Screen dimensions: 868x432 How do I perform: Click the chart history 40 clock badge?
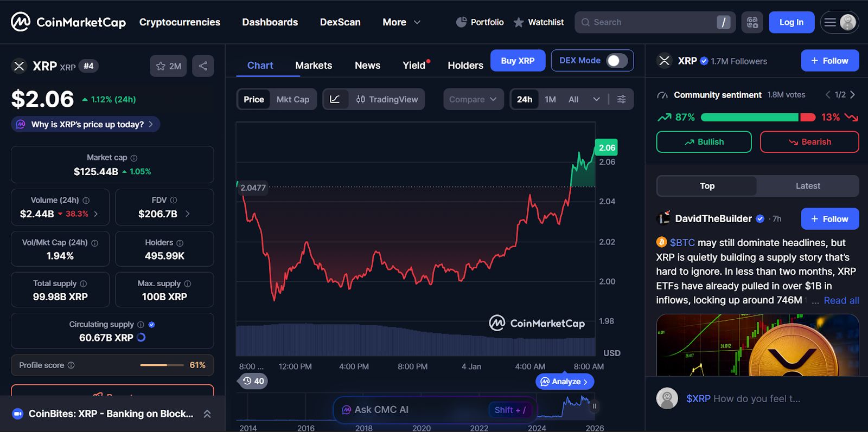[253, 381]
